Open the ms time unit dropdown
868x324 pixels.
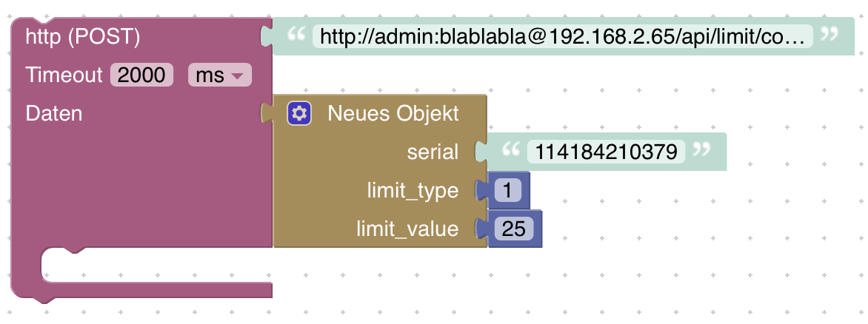click(220, 75)
